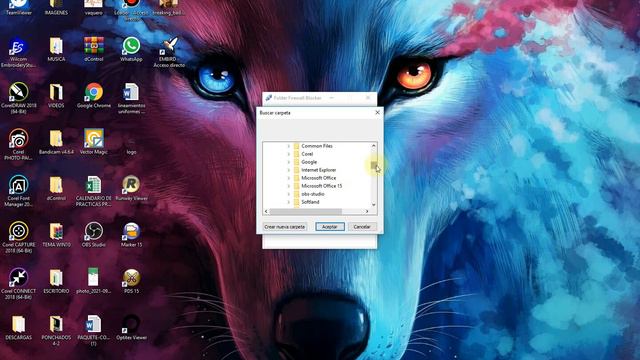Launch Runway Viewer shortcut

pos(131,188)
